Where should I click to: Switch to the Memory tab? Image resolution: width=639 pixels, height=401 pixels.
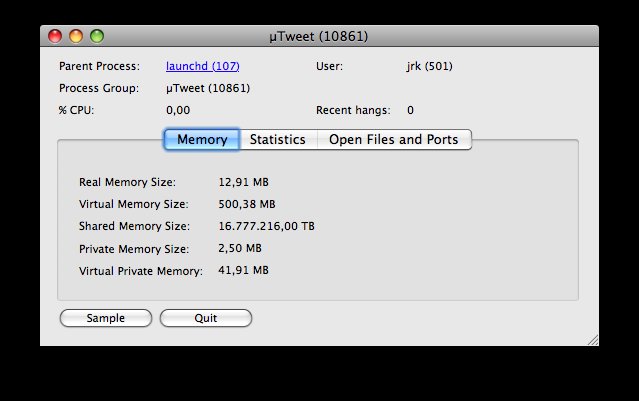(201, 139)
